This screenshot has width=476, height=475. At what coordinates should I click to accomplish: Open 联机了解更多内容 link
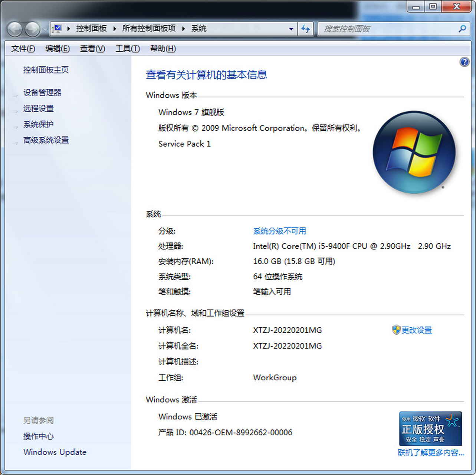[431, 453]
